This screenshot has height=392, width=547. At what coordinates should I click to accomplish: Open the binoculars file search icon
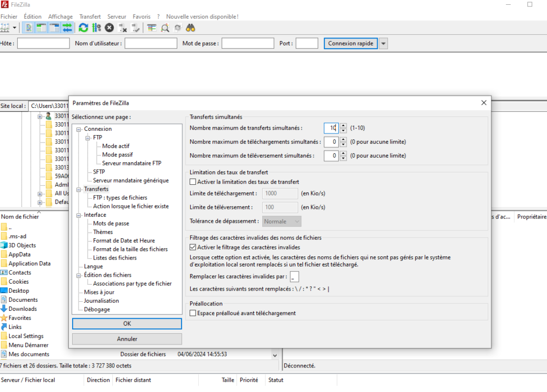coord(190,27)
